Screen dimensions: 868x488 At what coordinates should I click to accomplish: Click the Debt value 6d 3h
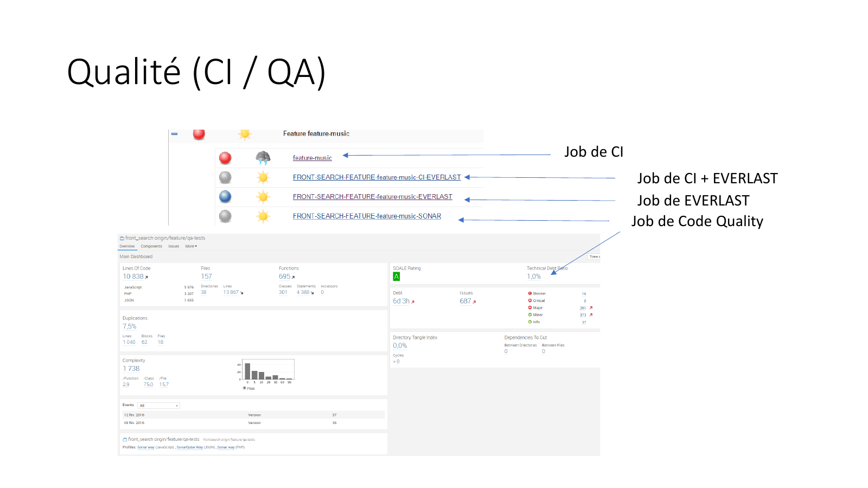coord(401,301)
